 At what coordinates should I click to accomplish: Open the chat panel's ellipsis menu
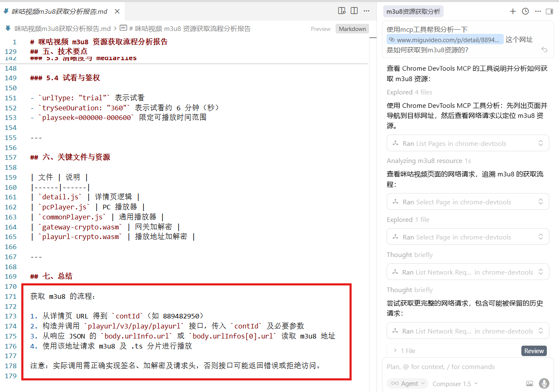pyautogui.click(x=538, y=11)
